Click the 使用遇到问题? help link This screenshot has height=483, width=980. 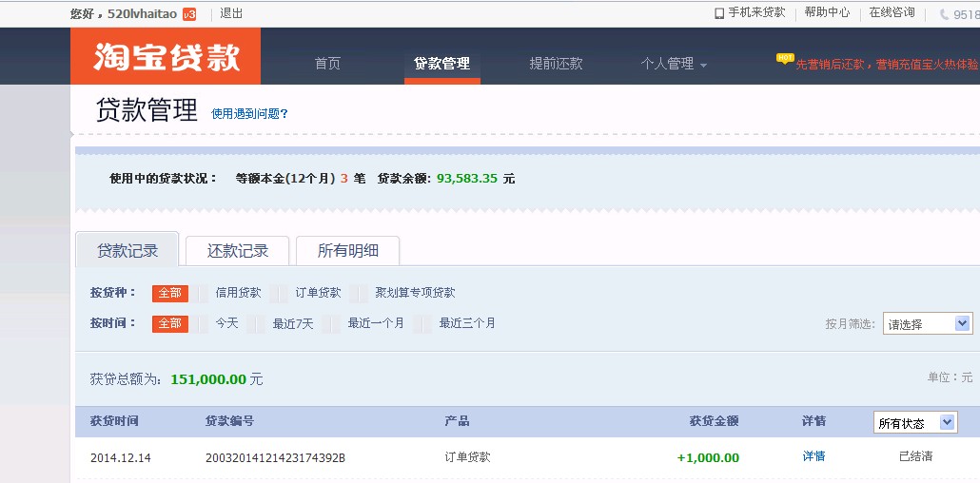249,114
